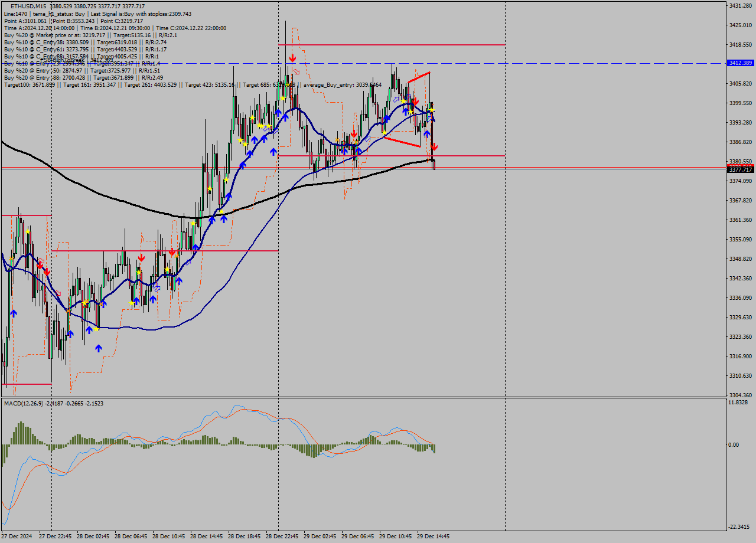The height and width of the screenshot is (543, 756).
Task: Click the '27 Dec 22:45' time label
Action: pos(55,537)
